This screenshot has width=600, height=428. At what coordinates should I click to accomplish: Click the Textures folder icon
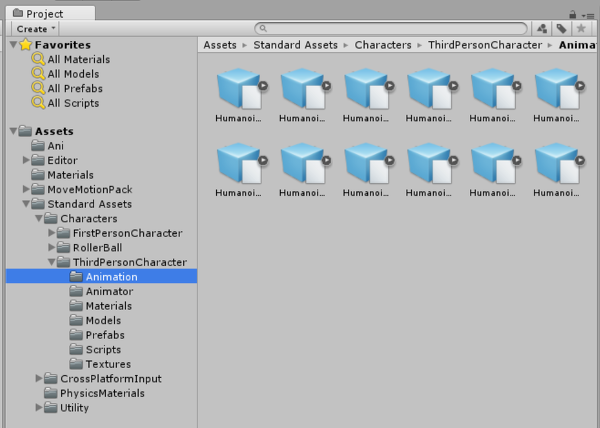point(76,364)
